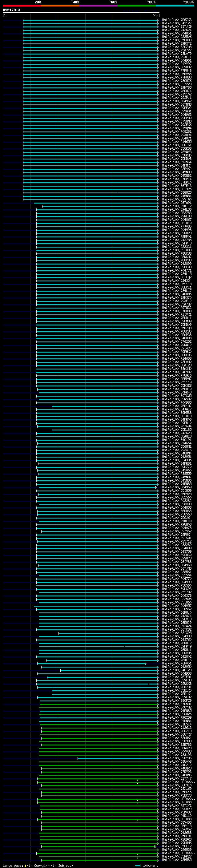Screen dimensions: 197x868
Task: Click hit label UniRef100_Q9XFJ1
Action: [x=177, y=57]
